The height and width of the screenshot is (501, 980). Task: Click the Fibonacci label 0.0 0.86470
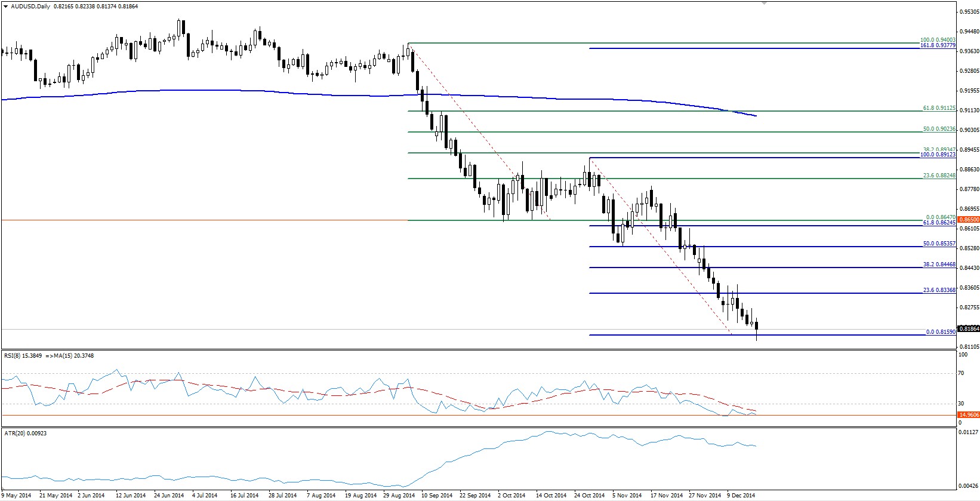pyautogui.click(x=941, y=217)
